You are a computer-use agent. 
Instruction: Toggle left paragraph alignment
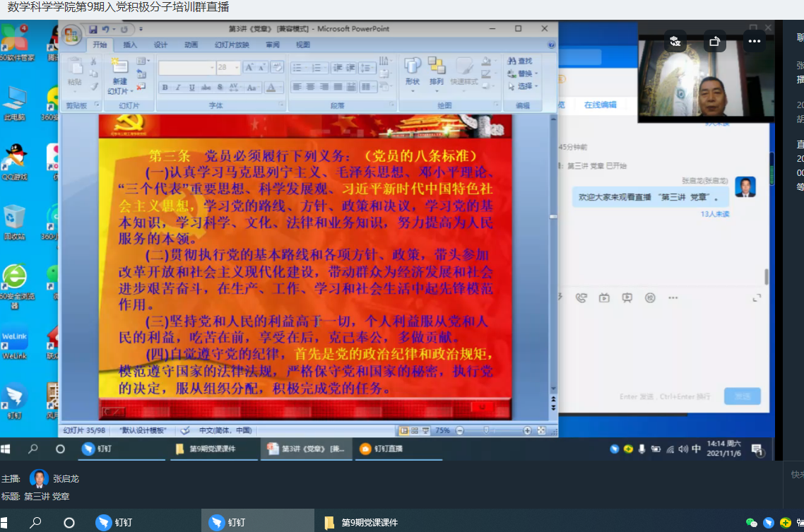[297, 87]
